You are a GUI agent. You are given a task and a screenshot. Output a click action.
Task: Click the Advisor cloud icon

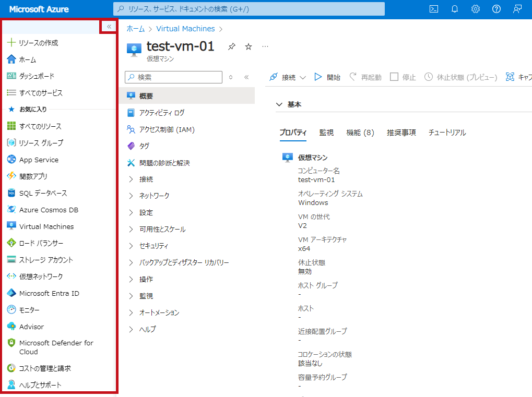11,326
